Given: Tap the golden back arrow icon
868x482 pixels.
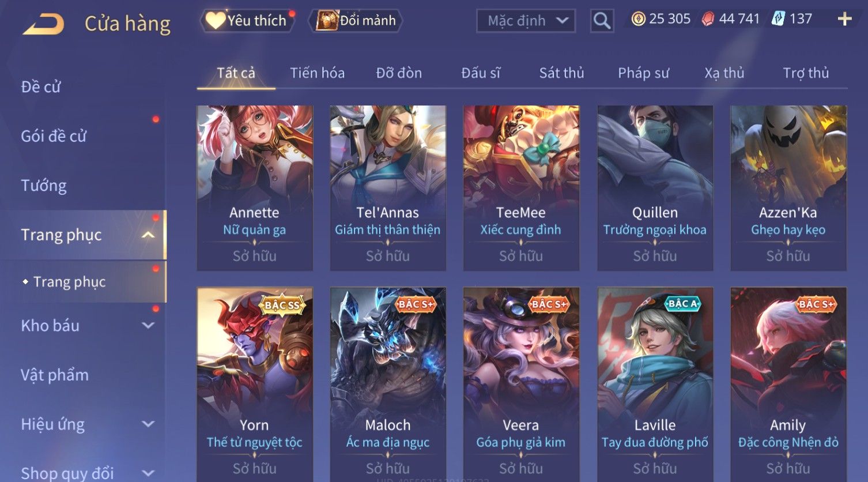Looking at the screenshot, I should (43, 24).
